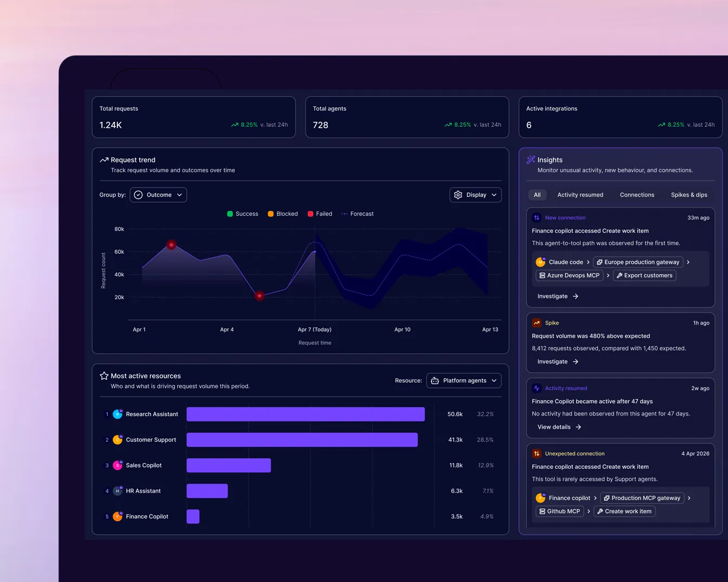Click the Research Assistant purple bar
Image resolution: width=728 pixels, height=582 pixels.
(305, 414)
